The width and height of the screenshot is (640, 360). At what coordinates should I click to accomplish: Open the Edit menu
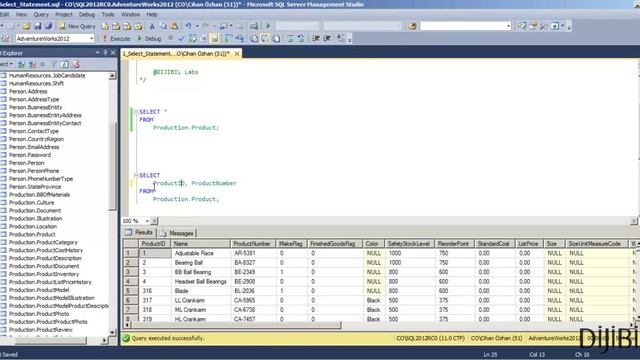4,14
